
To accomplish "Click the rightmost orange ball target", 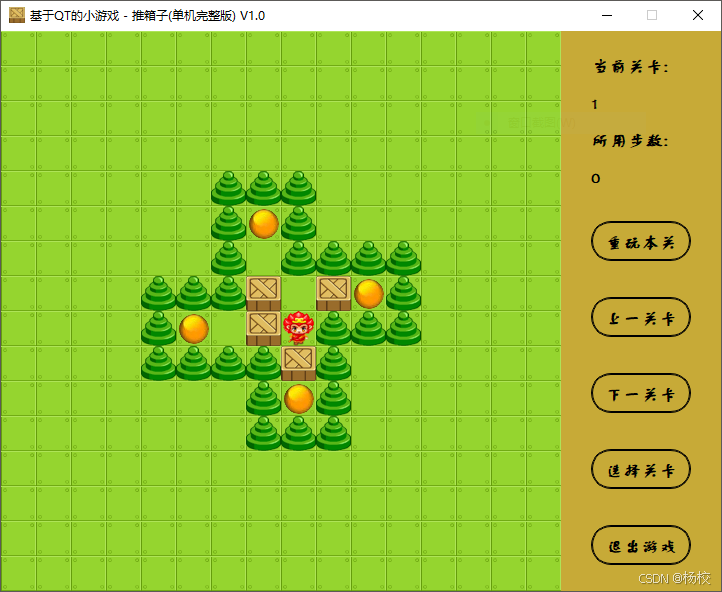I will (369, 294).
